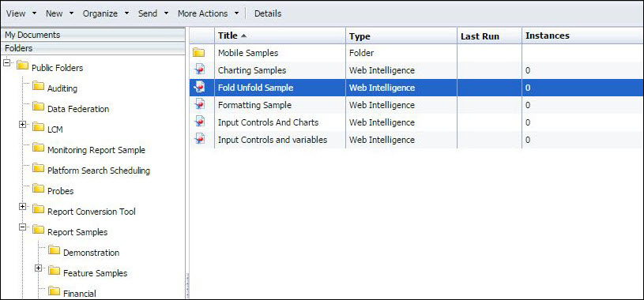Click the dropdown arrow beside View

(x=34, y=13)
